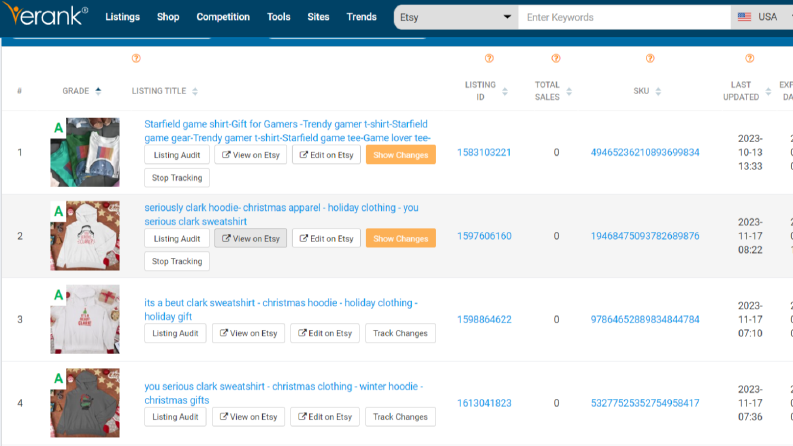The width and height of the screenshot is (793, 446).
Task: Open you serious clark sweatshirt title link
Action: 283,393
